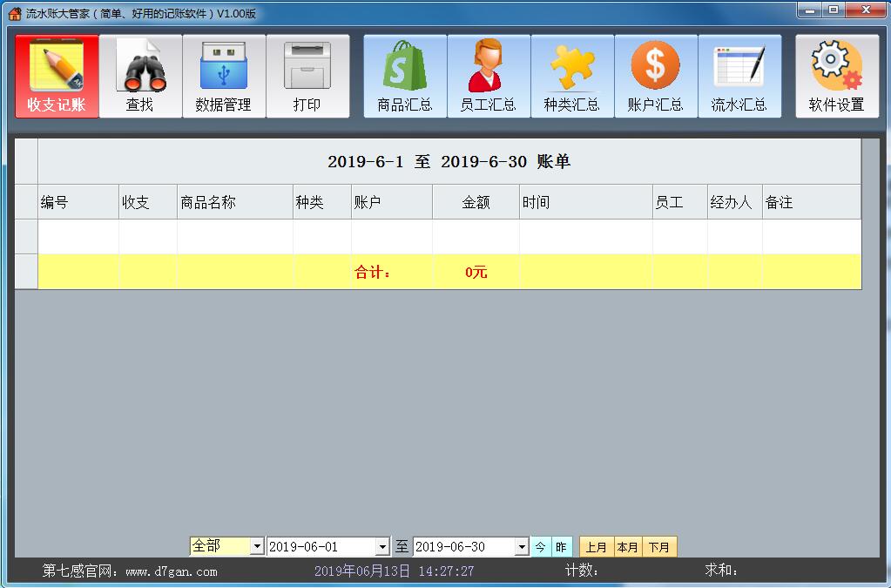Click the 打印 printer icon
The height and width of the screenshot is (588, 891).
coord(307,76)
